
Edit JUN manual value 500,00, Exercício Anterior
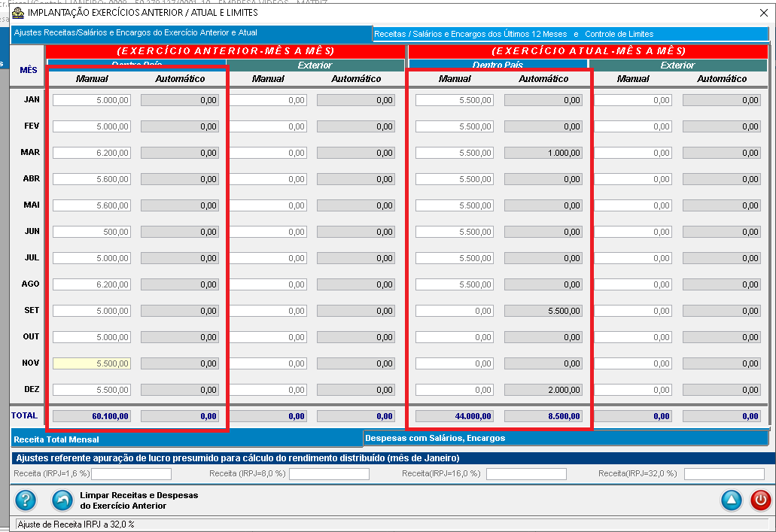pos(92,232)
